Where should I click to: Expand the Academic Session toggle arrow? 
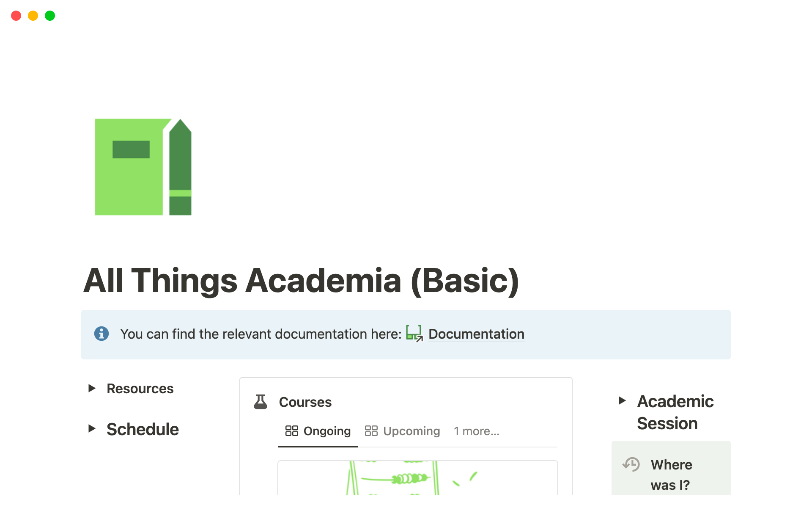pos(622,400)
